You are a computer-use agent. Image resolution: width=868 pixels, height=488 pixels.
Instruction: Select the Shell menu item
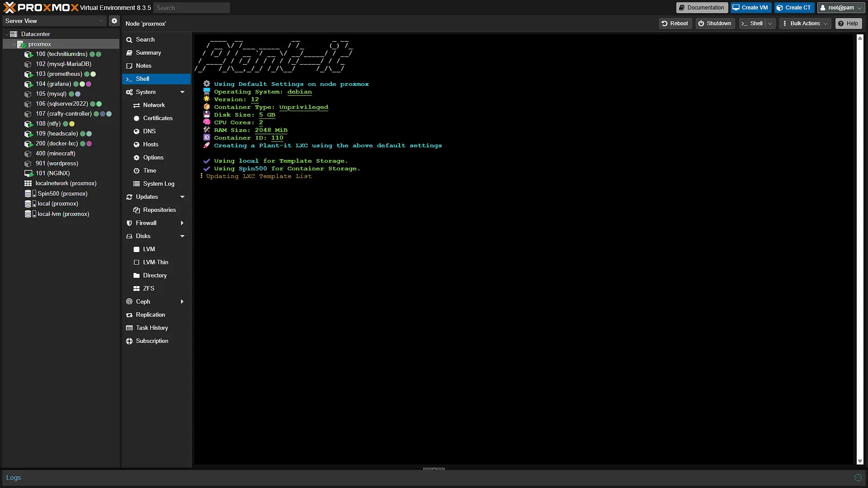pos(156,79)
